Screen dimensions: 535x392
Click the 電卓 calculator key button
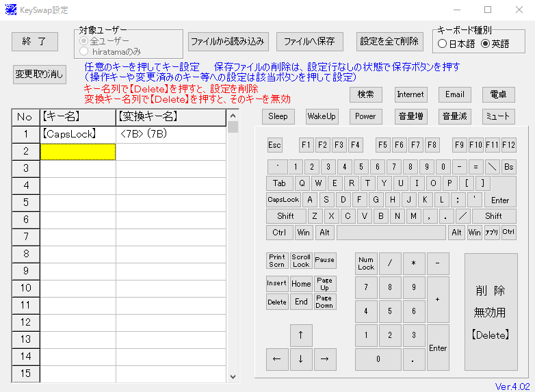pyautogui.click(x=499, y=94)
